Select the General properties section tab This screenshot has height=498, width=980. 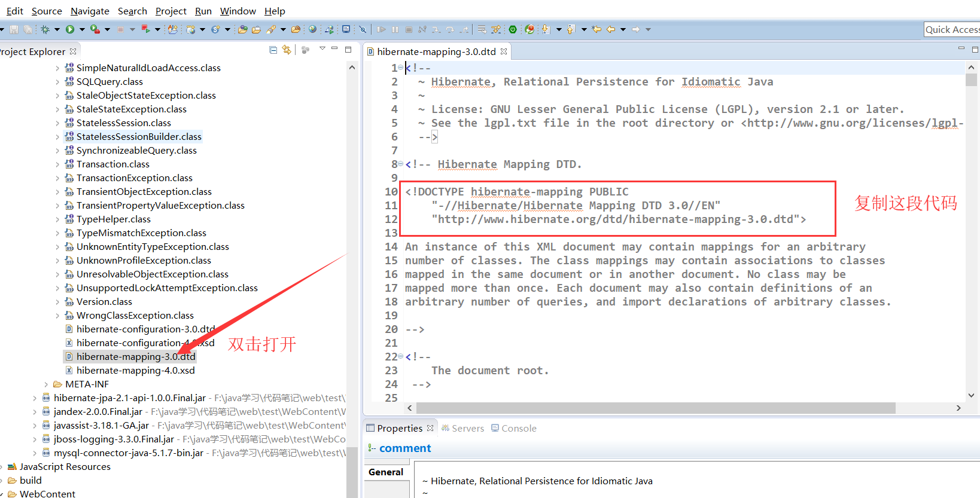coord(386,472)
